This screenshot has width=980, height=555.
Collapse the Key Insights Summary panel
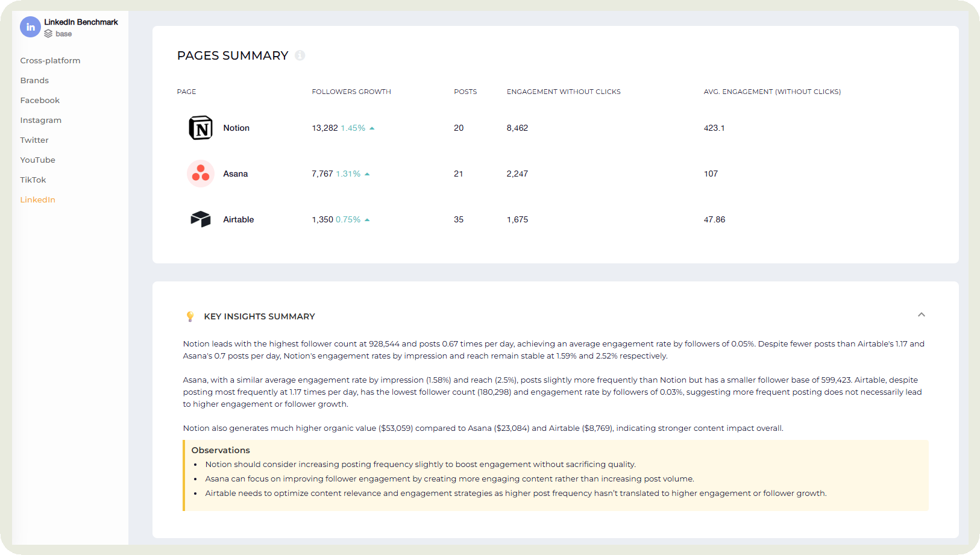pyautogui.click(x=921, y=315)
